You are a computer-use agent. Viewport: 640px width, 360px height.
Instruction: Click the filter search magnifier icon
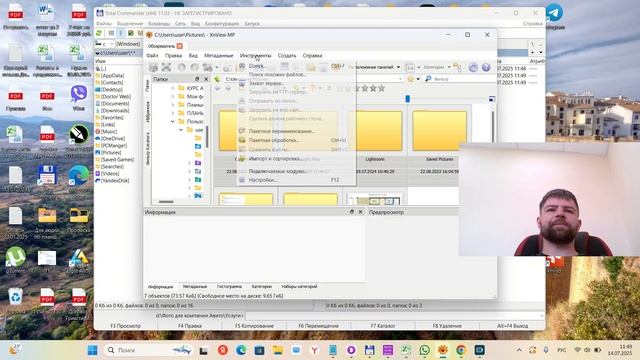[x=428, y=78]
